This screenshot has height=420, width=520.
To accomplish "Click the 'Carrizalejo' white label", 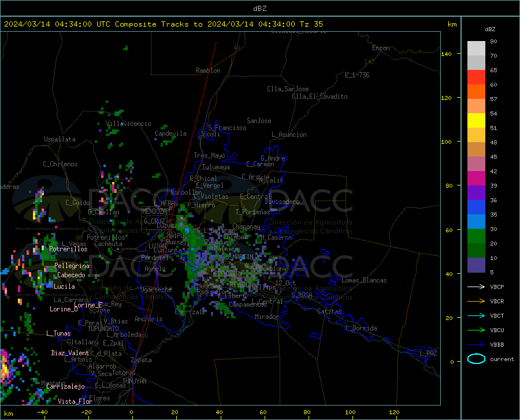I will pos(65,386).
